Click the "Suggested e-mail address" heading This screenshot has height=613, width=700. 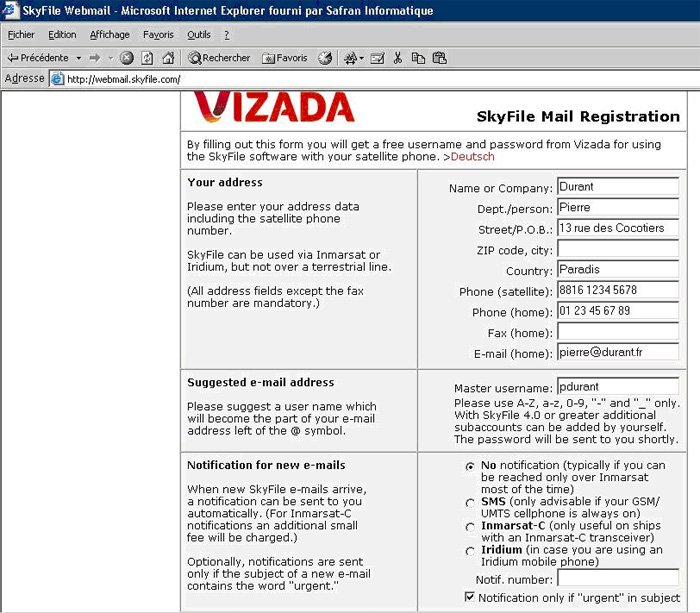(x=261, y=382)
